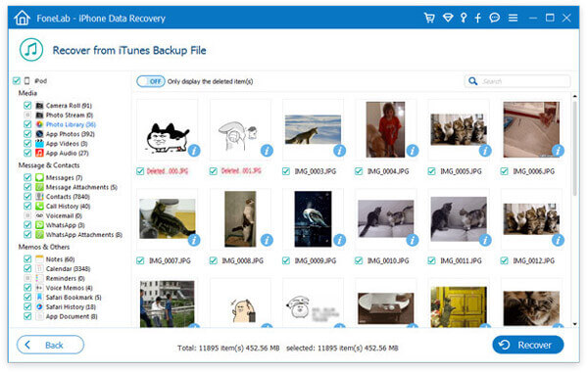This screenshot has height=373, width=588.
Task: Click the home icon in title bar
Action: coord(22,18)
